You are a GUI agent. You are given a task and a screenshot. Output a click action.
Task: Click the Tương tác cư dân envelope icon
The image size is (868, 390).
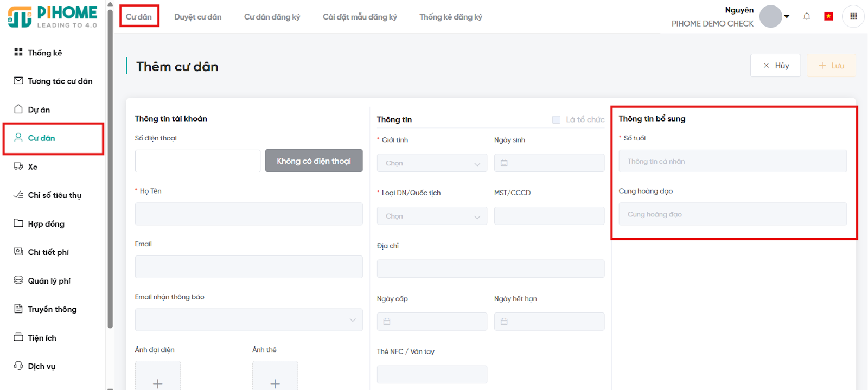tap(18, 81)
